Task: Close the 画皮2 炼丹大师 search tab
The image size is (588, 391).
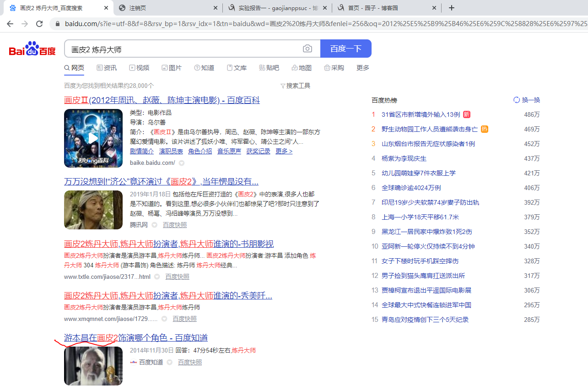Action: click(106, 8)
